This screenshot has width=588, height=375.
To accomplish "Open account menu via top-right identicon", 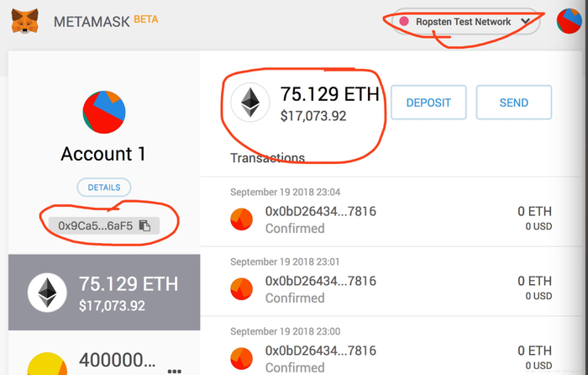I will (569, 21).
